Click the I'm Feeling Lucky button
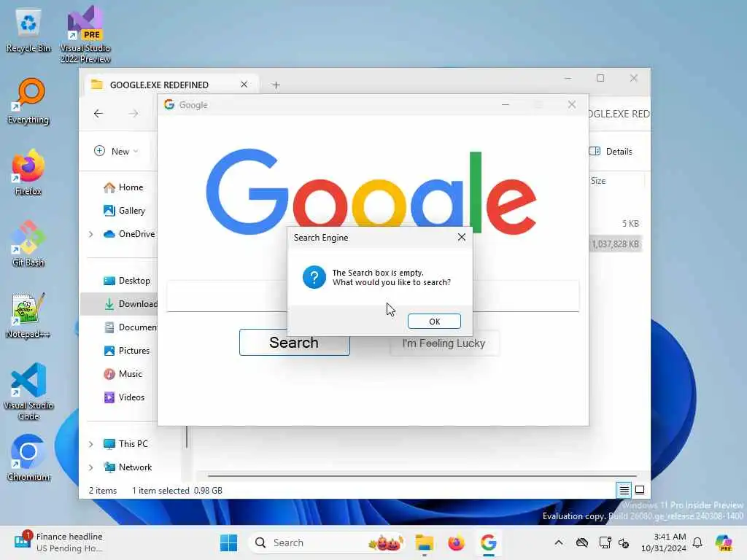This screenshot has height=560, width=747. pos(444,343)
